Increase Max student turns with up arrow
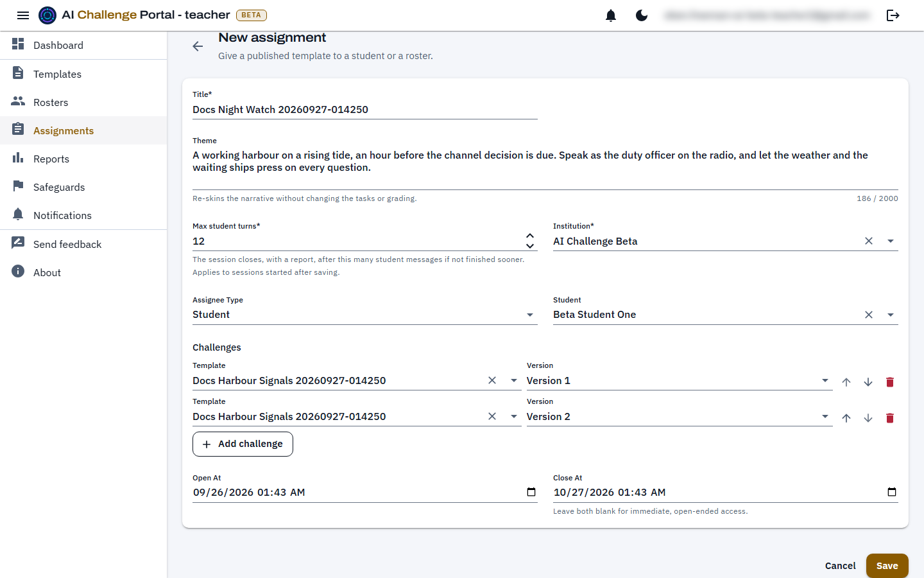 pyautogui.click(x=530, y=236)
